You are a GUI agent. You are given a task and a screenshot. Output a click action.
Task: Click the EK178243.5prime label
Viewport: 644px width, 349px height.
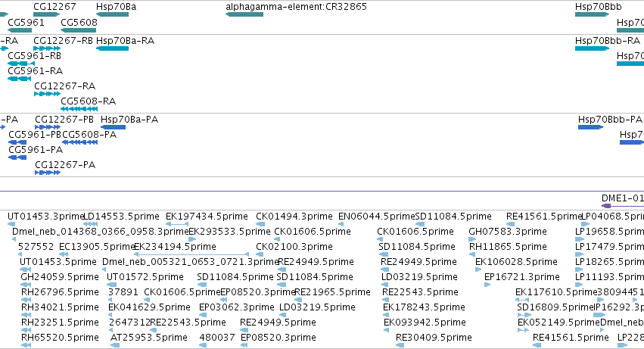(x=424, y=307)
